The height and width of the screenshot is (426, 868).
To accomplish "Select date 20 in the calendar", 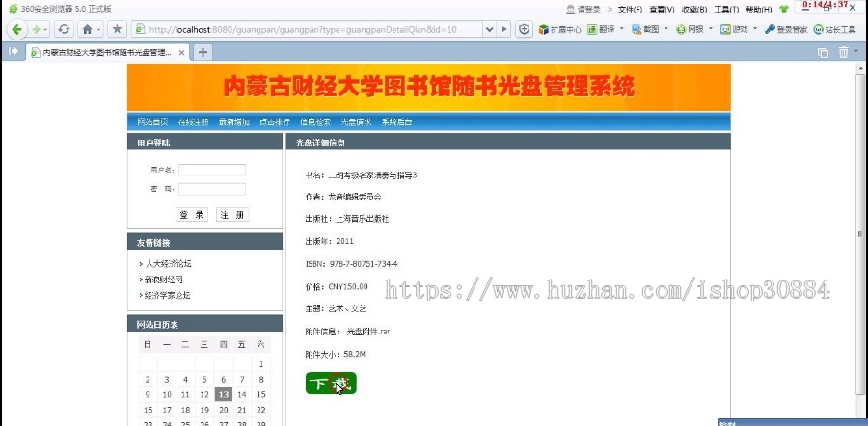I will 223,410.
